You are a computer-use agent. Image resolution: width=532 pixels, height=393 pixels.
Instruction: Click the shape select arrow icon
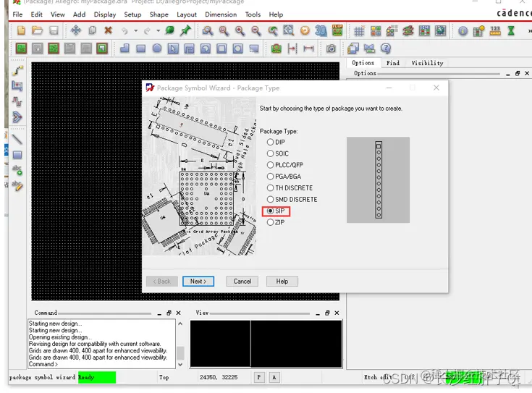(x=173, y=48)
